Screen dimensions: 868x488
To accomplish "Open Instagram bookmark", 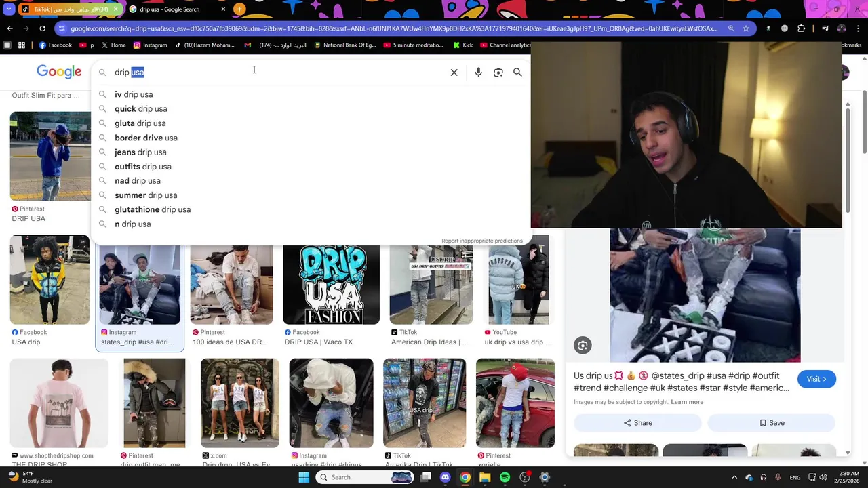I will click(150, 45).
